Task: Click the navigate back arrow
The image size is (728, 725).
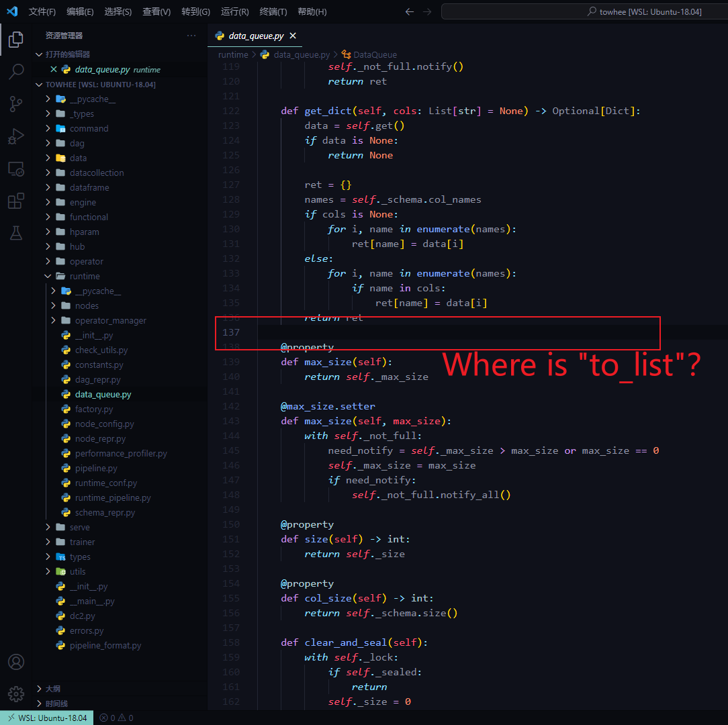Action: [409, 11]
